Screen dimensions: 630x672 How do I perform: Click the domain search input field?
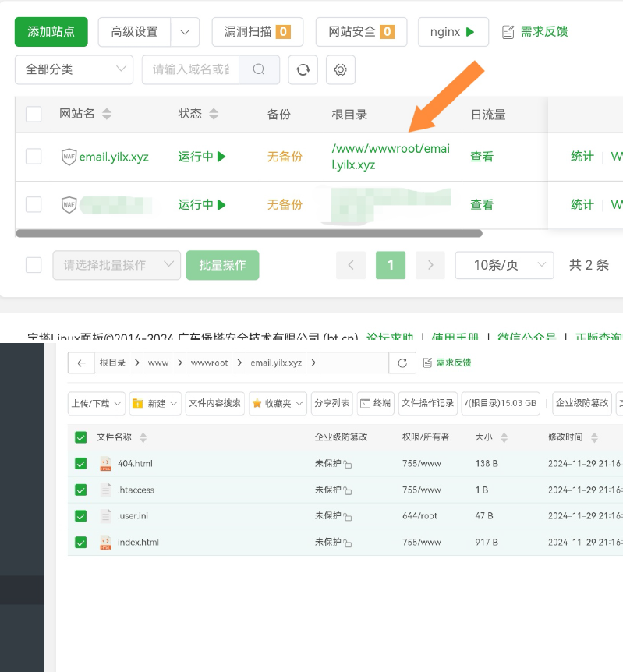(x=190, y=69)
